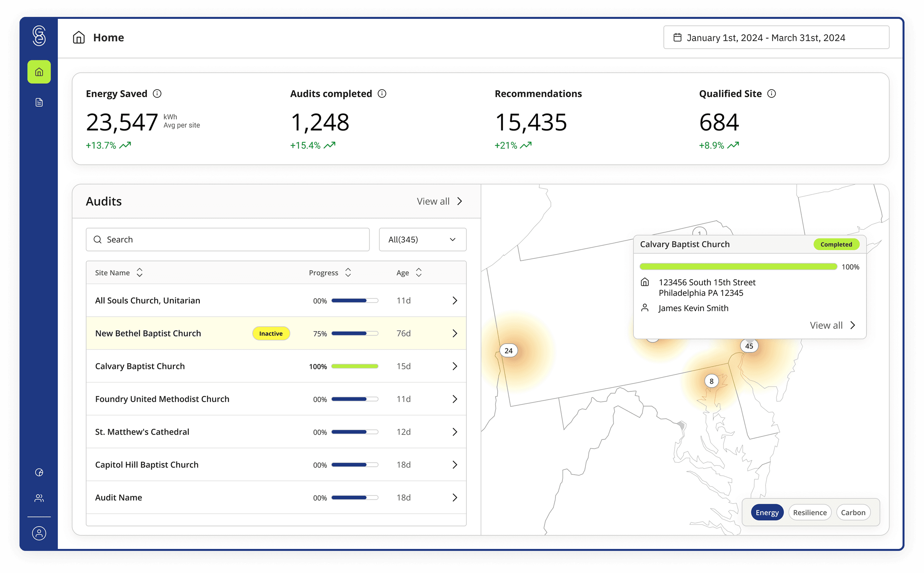Screen dimensions: 924x573
Task: Switch map to Resilience view
Action: [x=810, y=513]
